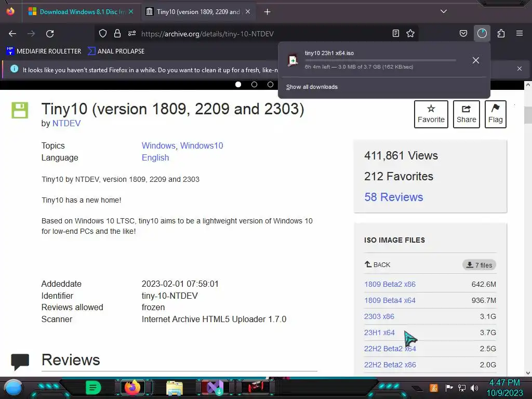Open Visual Studio Installer taskbar icon
This screenshot has width=532, height=399.
pyautogui.click(x=215, y=388)
